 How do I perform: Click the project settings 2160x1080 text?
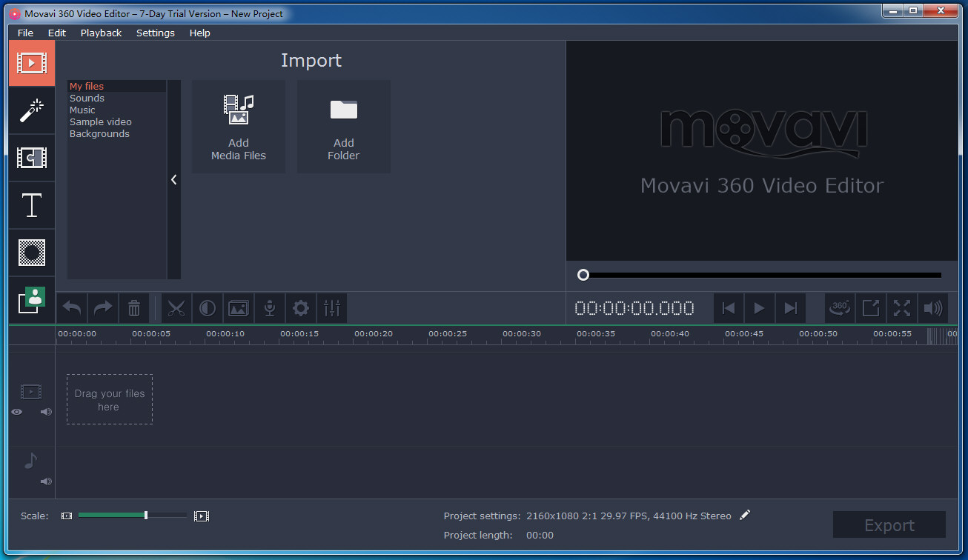tap(629, 516)
